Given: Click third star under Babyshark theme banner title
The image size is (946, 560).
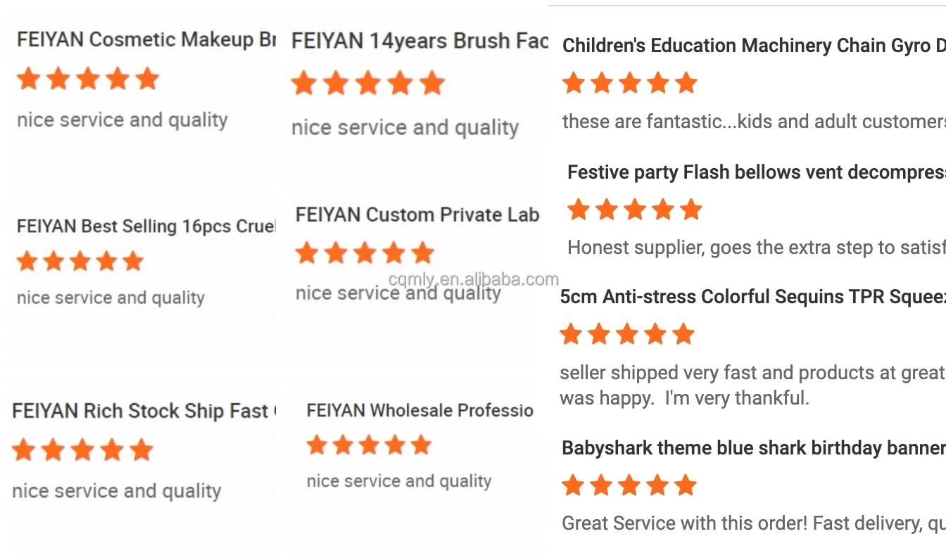Looking at the screenshot, I should (x=629, y=485).
